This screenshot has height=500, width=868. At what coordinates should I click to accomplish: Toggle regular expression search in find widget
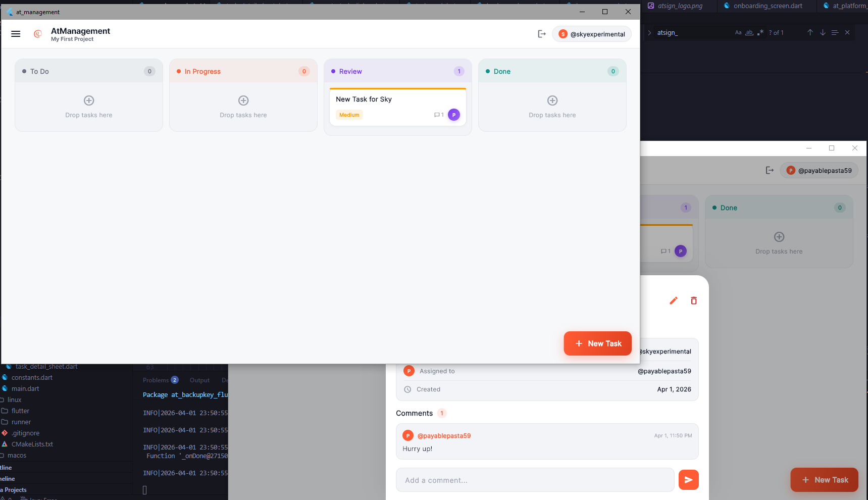tap(760, 32)
